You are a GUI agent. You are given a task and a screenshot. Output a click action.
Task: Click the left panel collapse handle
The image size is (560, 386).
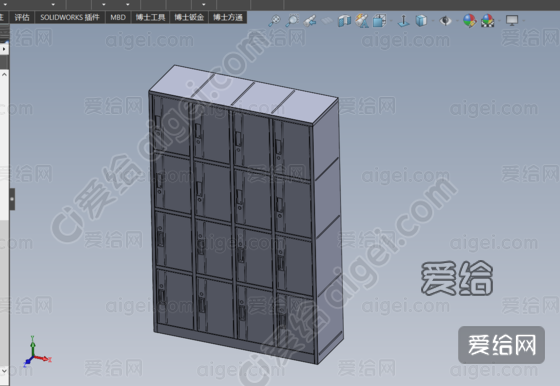click(12, 199)
